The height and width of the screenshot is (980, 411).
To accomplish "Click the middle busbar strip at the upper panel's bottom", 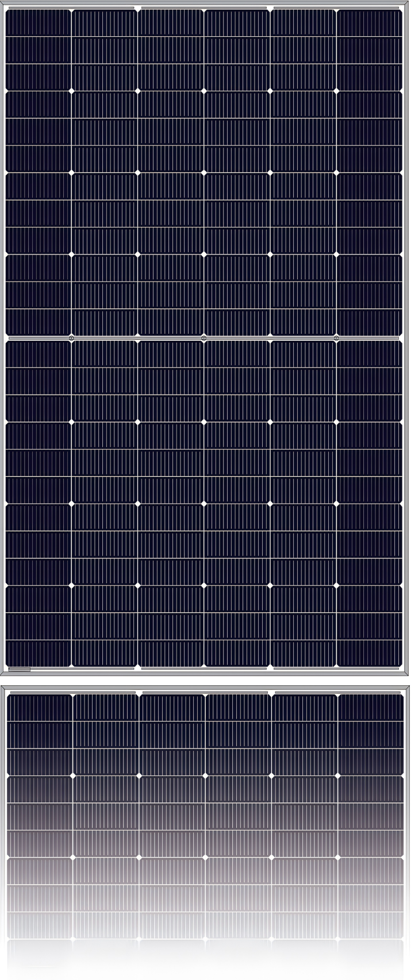I will tap(204, 669).
